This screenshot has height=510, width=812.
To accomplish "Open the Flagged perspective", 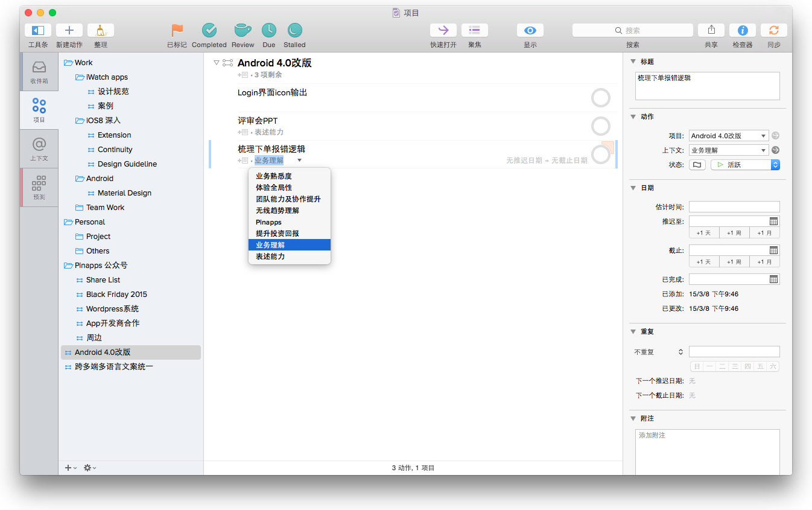I will pyautogui.click(x=177, y=30).
